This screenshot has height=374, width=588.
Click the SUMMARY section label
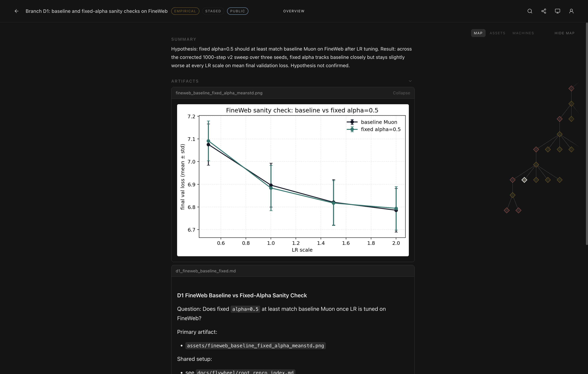click(x=184, y=39)
